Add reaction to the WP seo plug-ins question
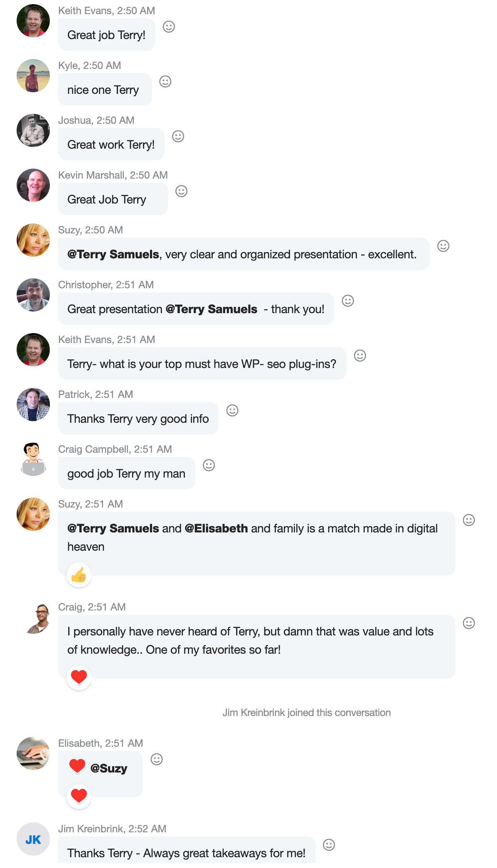Image resolution: width=497 pixels, height=868 pixels. pyautogui.click(x=360, y=356)
